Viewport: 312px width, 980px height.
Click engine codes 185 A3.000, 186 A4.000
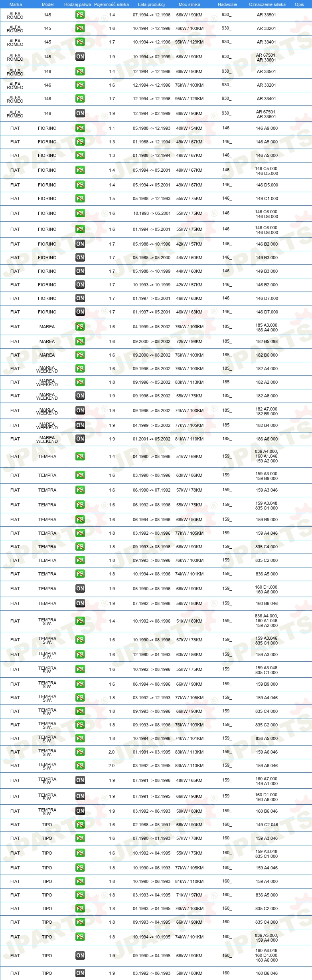[267, 327]
